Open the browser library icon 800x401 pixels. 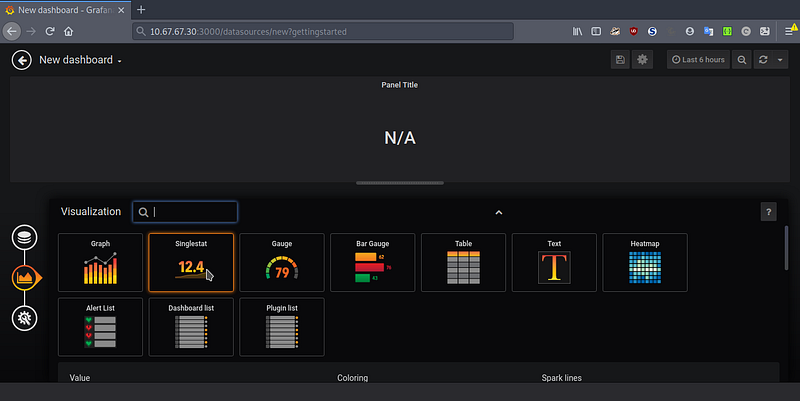(577, 31)
